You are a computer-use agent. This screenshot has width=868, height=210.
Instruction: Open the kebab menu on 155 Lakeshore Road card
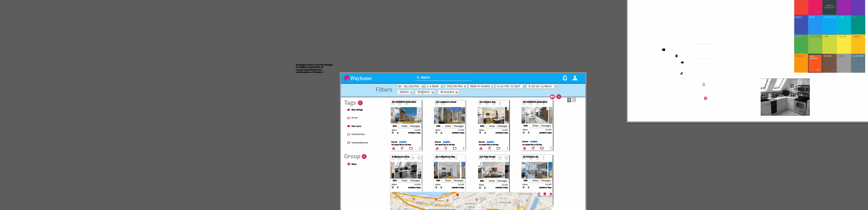coord(464,148)
